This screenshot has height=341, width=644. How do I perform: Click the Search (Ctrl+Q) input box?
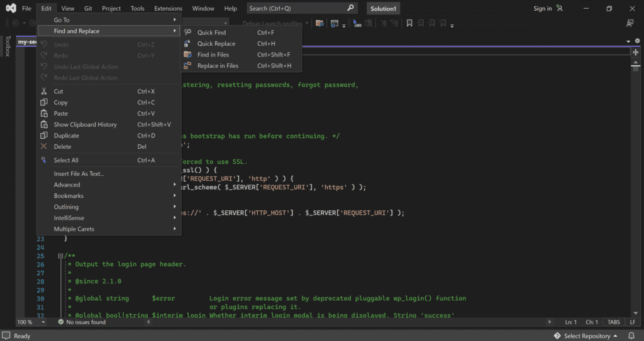click(302, 8)
